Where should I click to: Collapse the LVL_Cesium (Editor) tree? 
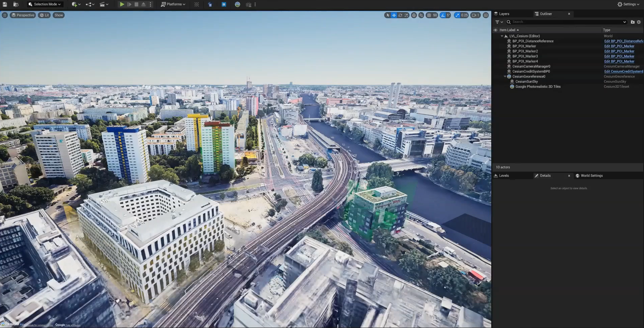click(x=502, y=36)
